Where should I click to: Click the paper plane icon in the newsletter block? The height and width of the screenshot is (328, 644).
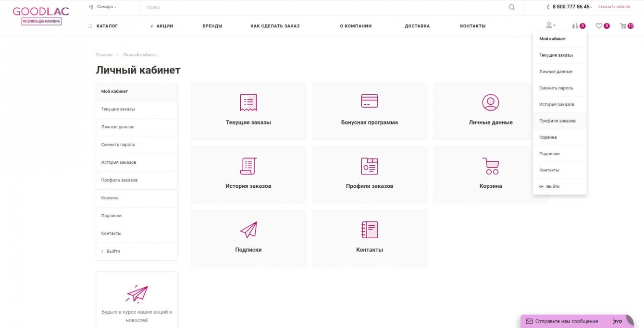point(137,293)
